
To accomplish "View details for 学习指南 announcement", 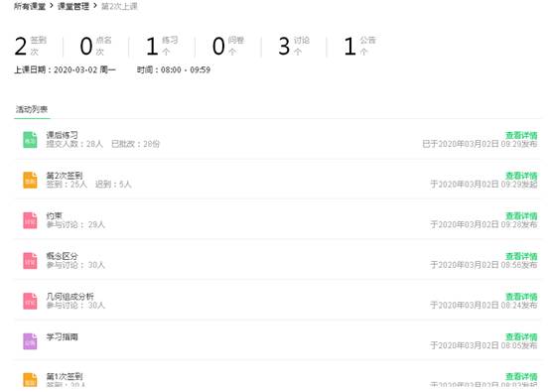I will [x=521, y=337].
